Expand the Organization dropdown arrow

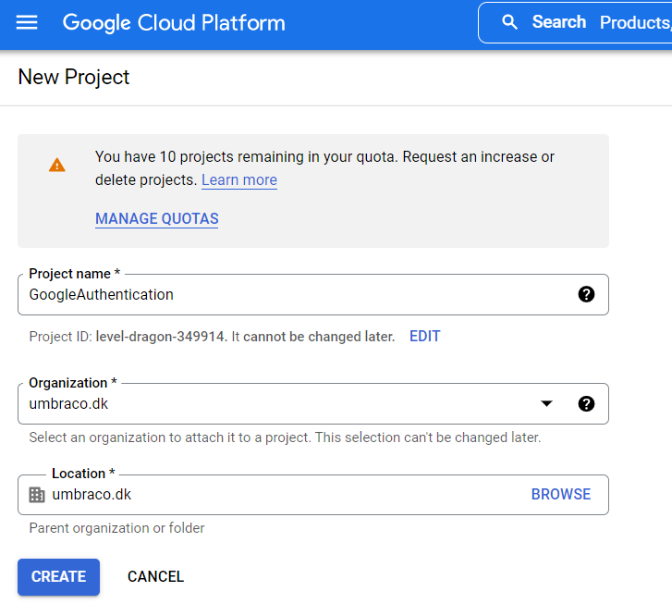tap(546, 403)
